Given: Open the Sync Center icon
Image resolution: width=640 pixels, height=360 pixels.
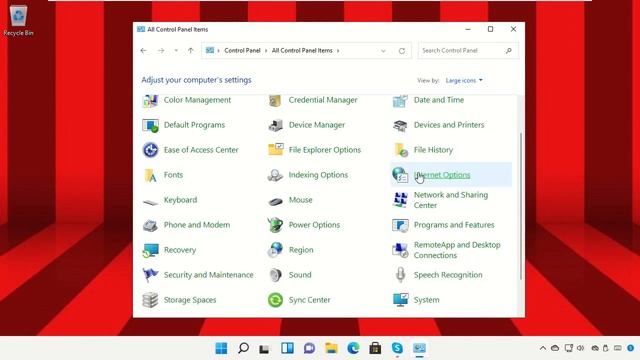Looking at the screenshot, I should pos(276,300).
